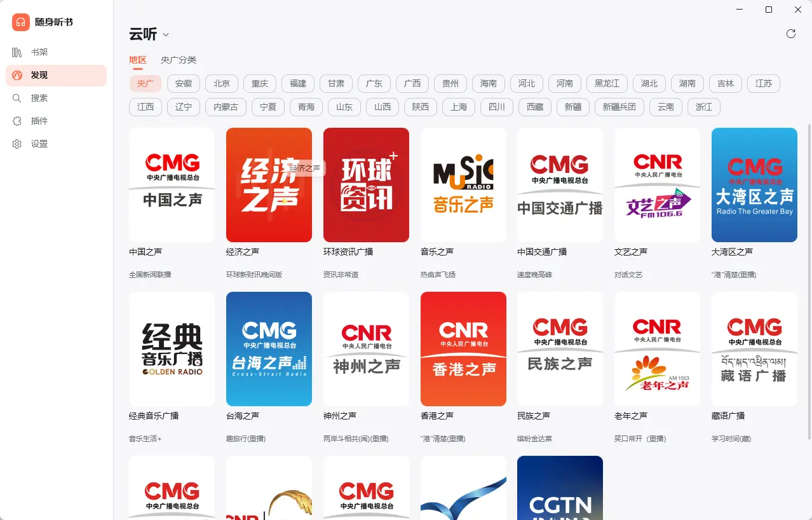Click the 缤纷金达莱 program subtitle
The height and width of the screenshot is (520, 812).
pyautogui.click(x=534, y=439)
